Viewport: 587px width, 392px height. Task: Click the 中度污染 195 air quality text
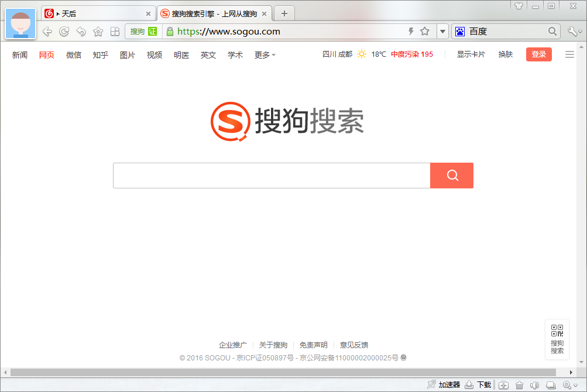[x=412, y=54]
